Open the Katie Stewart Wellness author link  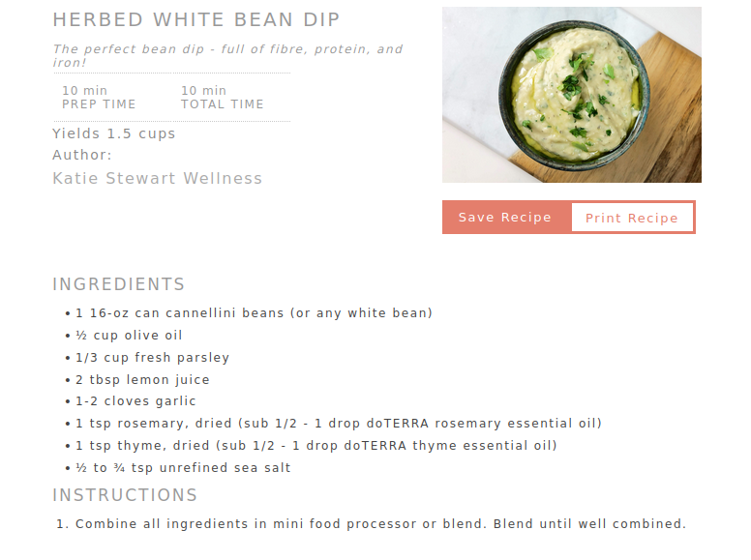pyautogui.click(x=157, y=179)
